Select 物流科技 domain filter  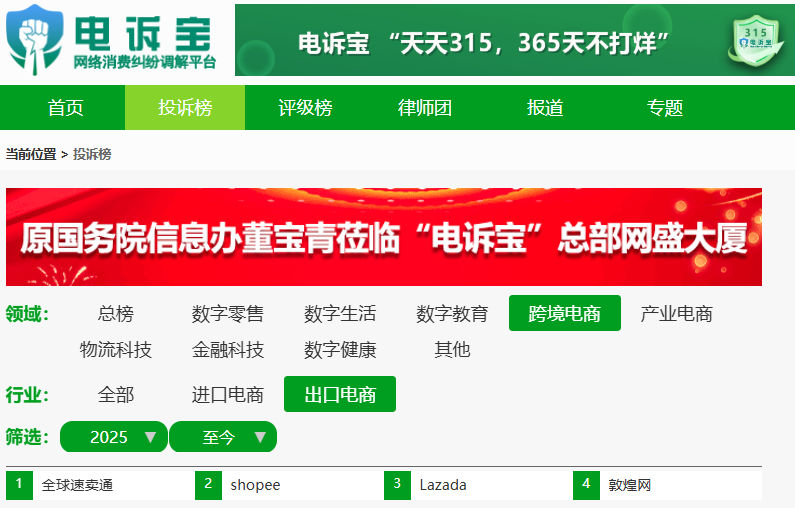(116, 349)
